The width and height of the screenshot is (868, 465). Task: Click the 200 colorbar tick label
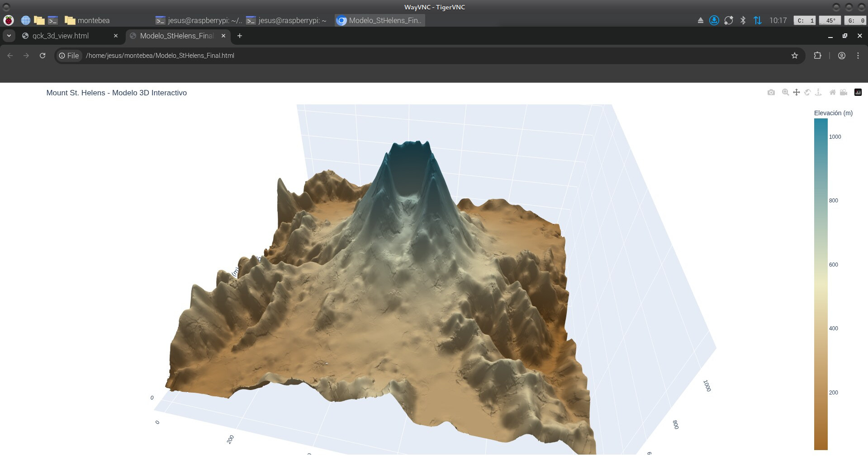(x=834, y=392)
